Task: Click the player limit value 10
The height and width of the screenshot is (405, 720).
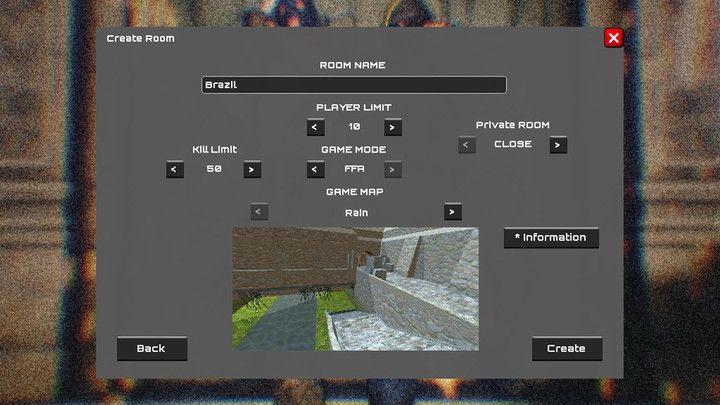Action: (x=354, y=127)
